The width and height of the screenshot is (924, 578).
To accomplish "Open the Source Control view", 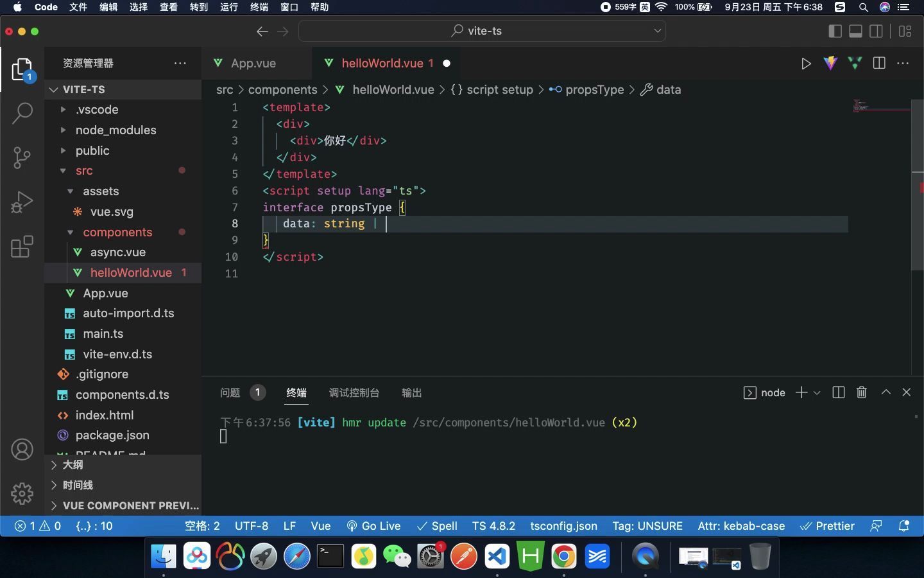I will (x=22, y=158).
